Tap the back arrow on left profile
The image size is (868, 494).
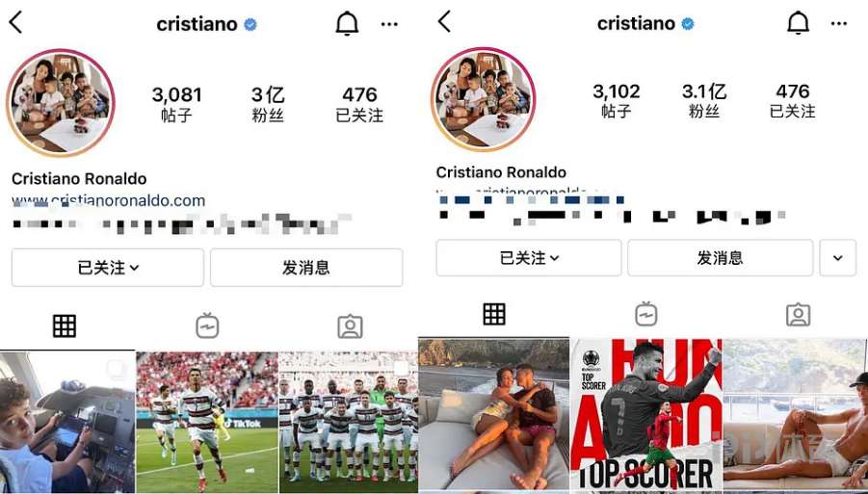(15, 23)
